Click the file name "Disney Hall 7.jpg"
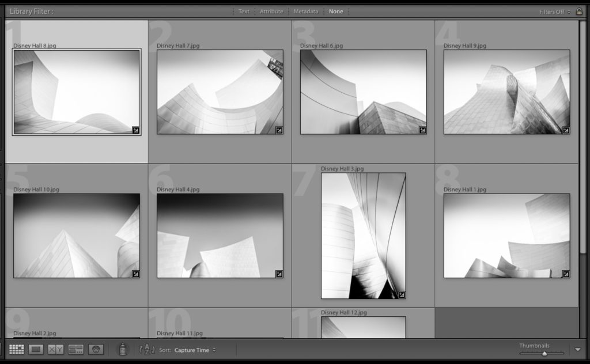Screen dimensions: 590x364 pyautogui.click(x=178, y=45)
